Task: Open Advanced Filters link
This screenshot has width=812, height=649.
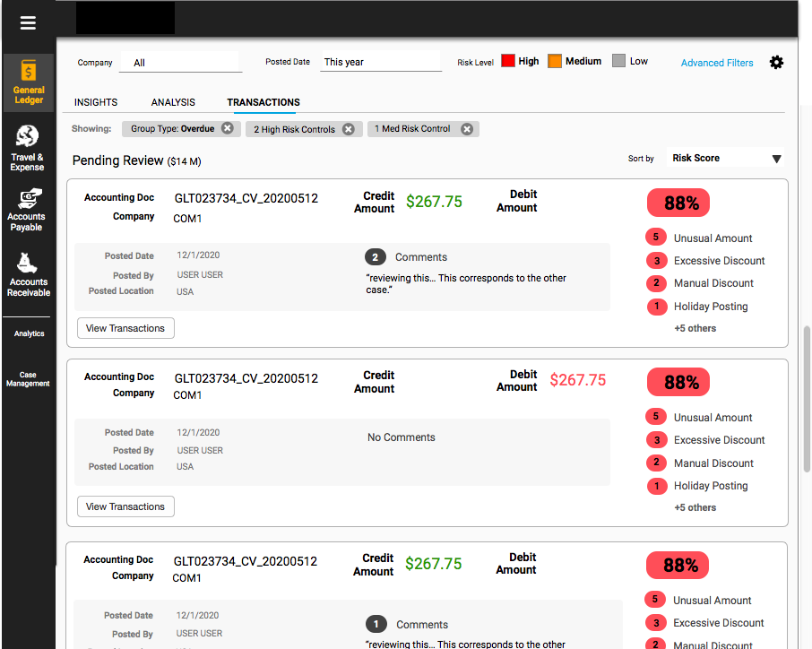Action: click(717, 63)
